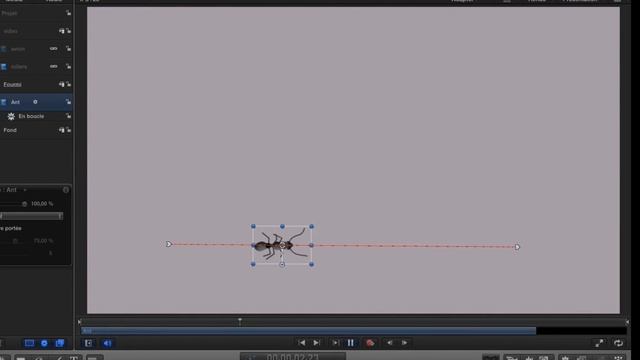Step back one frame
This screenshot has height=360, width=640.
tap(390, 343)
